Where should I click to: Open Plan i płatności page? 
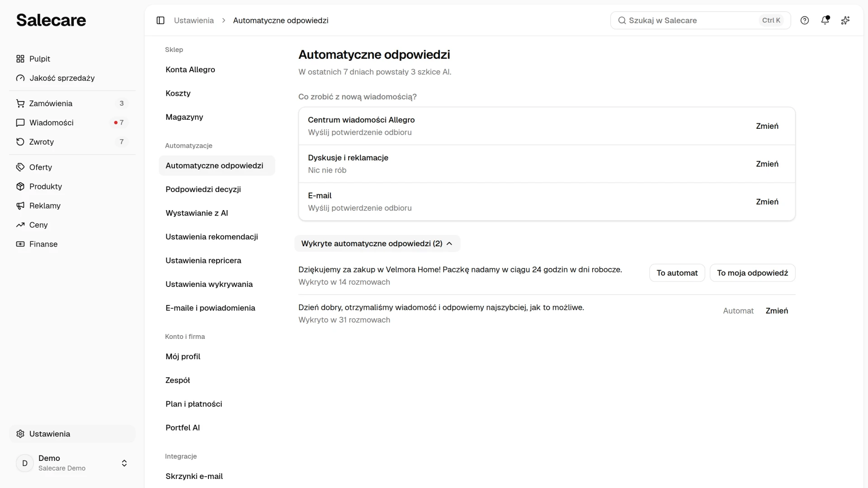point(217,404)
